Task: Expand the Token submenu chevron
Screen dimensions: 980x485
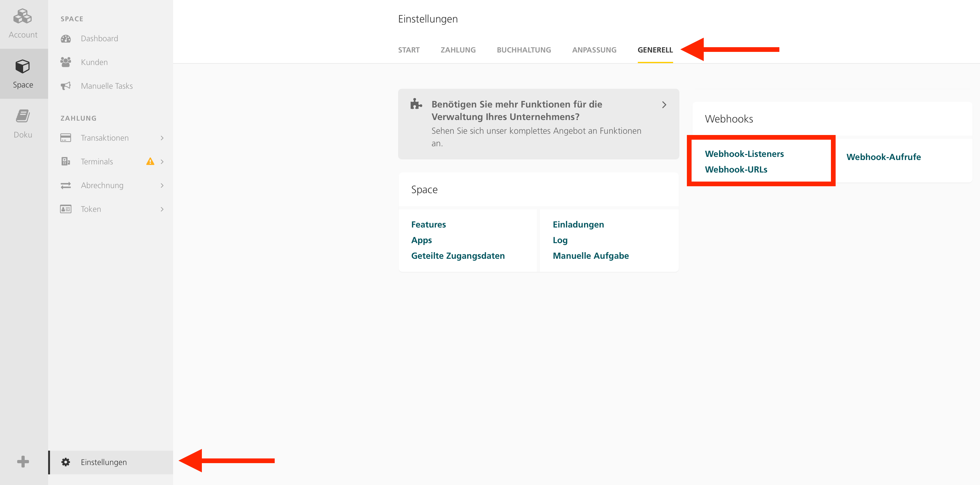Action: pyautogui.click(x=162, y=209)
